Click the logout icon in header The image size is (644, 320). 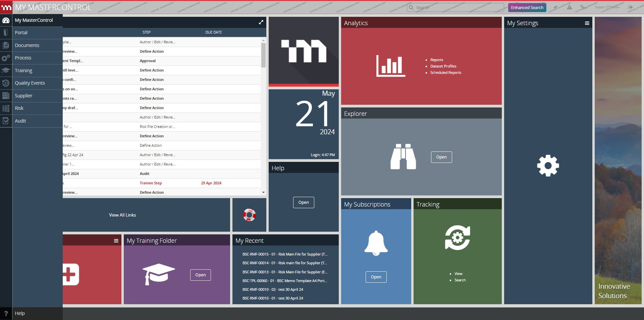631,7
